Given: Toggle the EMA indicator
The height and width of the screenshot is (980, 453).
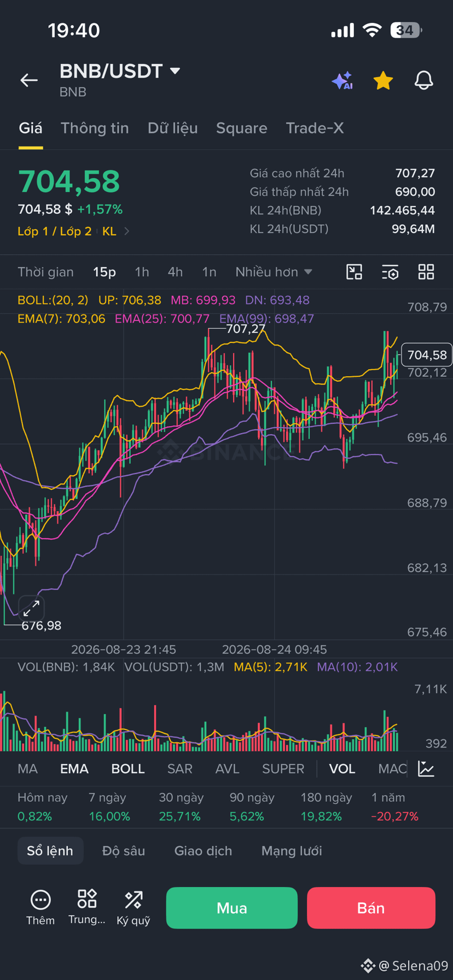Looking at the screenshot, I should click(74, 768).
